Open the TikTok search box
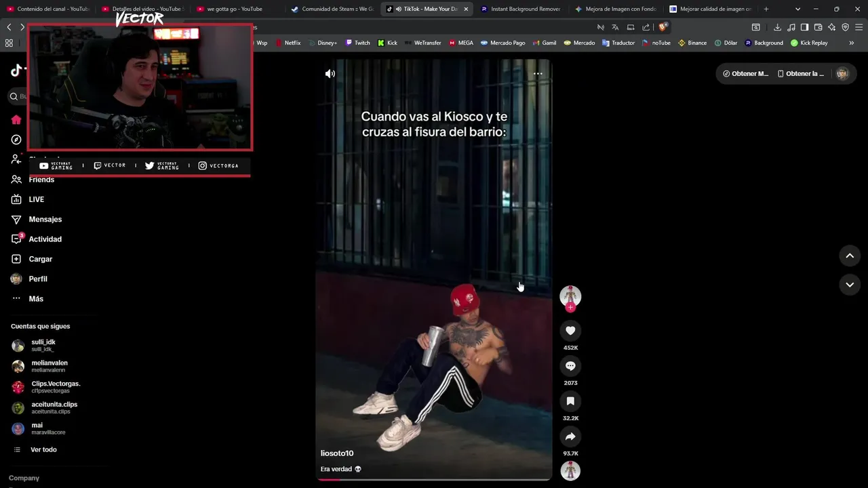Screen dimensions: 868x488 point(18,96)
